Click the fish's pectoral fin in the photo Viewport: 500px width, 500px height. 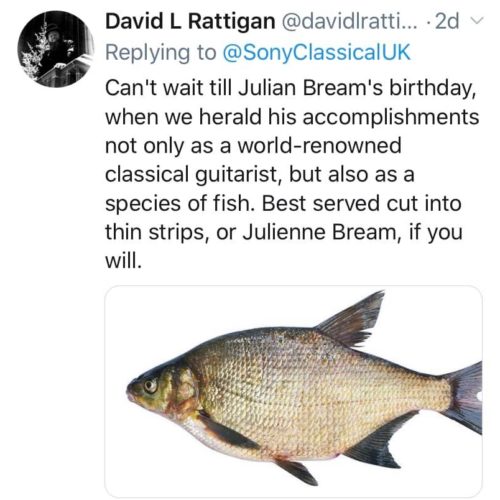[x=227, y=432]
